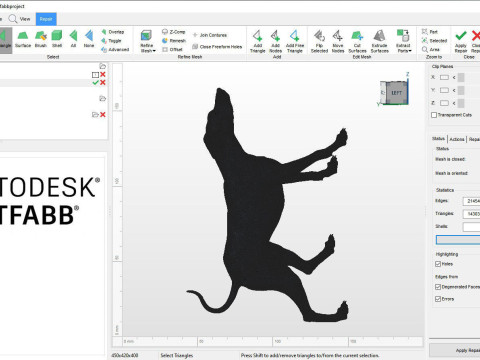The image size is (480, 360).
Task: Open the Status tab
Action: pyautogui.click(x=438, y=139)
